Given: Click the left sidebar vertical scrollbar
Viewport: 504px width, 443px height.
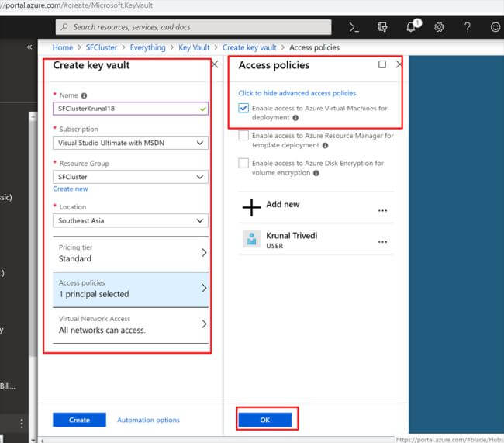Looking at the screenshot, I should (x=33, y=236).
